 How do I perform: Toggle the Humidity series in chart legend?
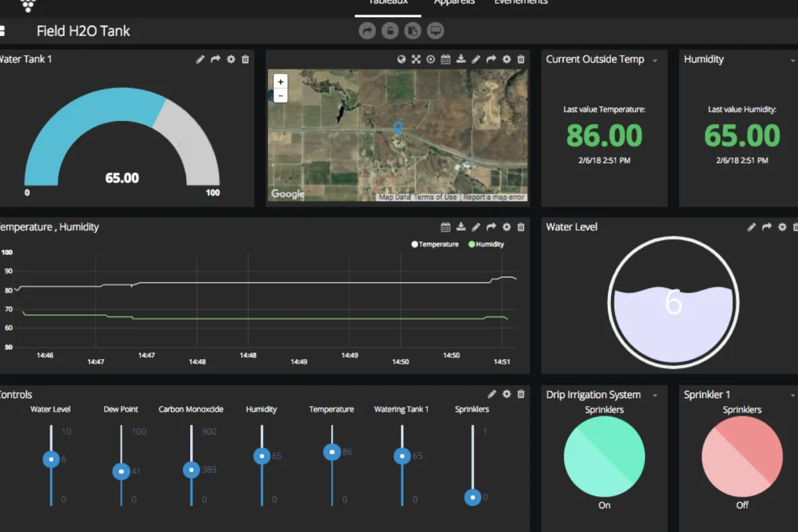tap(486, 244)
